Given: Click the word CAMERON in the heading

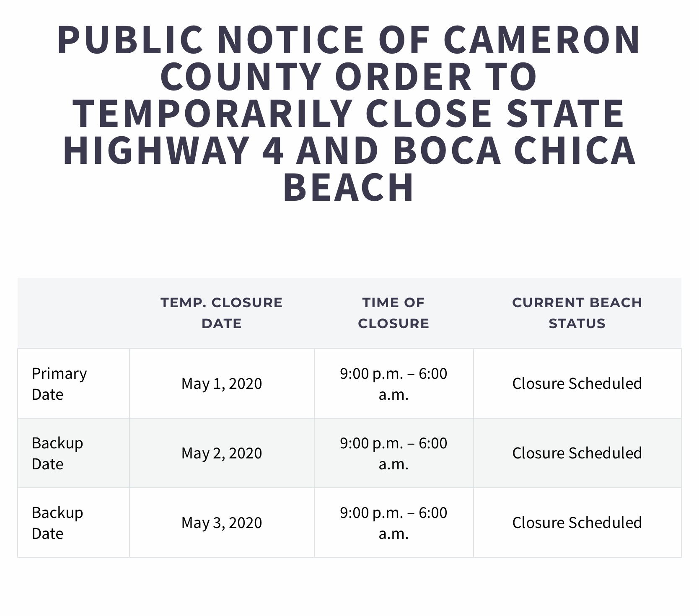Looking at the screenshot, I should [542, 41].
